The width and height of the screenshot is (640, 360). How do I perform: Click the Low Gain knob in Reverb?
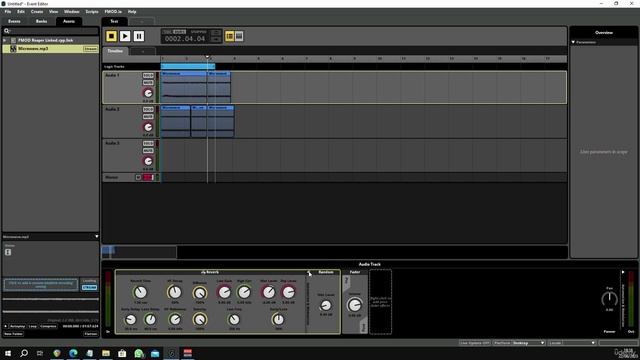(224, 292)
